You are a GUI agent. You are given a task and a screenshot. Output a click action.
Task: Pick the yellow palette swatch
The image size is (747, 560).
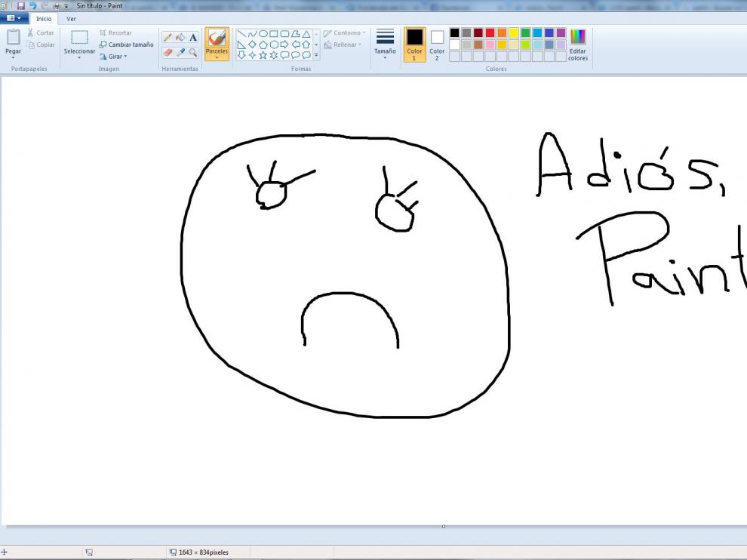point(514,33)
